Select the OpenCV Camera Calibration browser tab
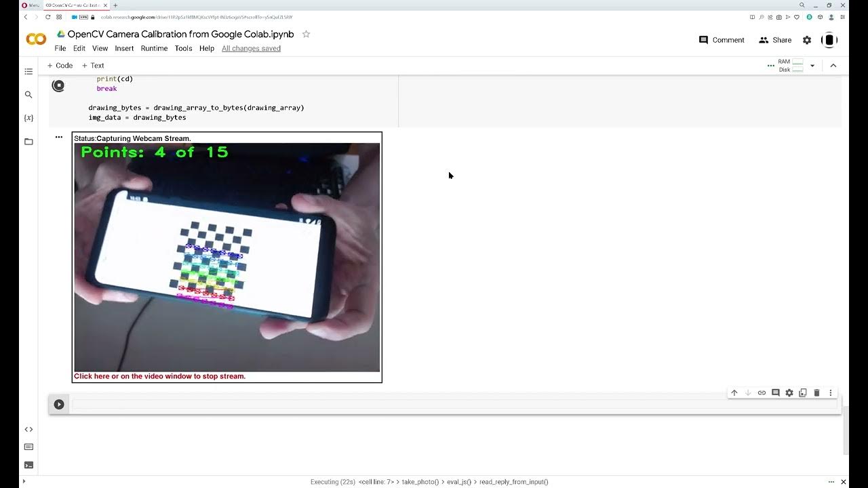This screenshot has height=488, width=868. (x=75, y=5)
